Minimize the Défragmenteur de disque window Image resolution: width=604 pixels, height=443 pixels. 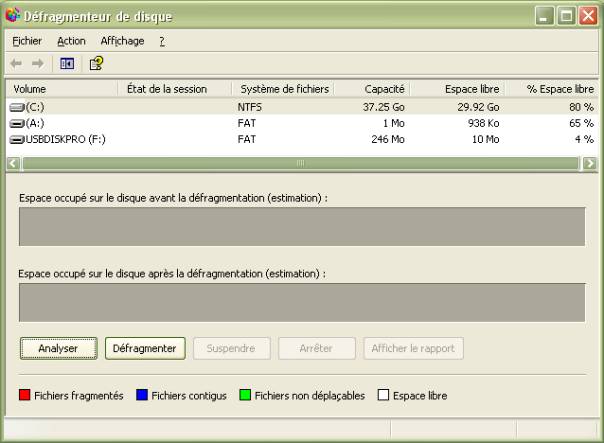pos(544,16)
